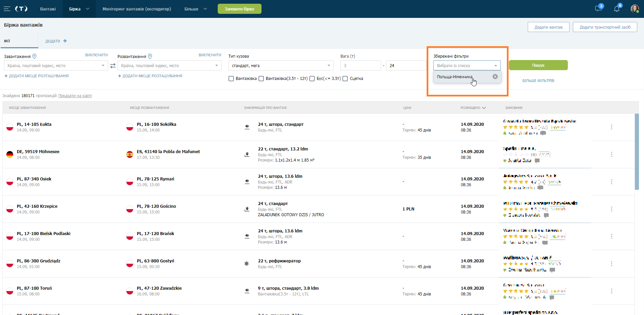The image size is (644, 315).
Task: Click cargo type icon in Krzepice row
Action: coord(247,209)
